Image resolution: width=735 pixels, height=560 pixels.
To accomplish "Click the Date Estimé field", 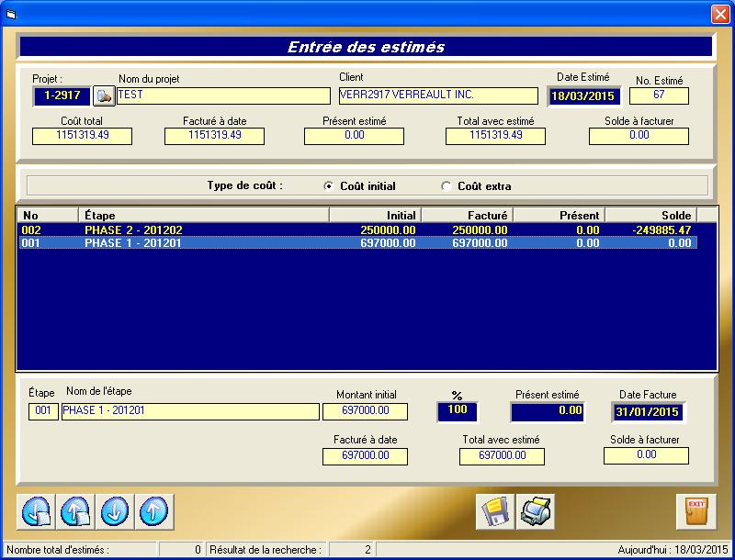I will tap(584, 96).
